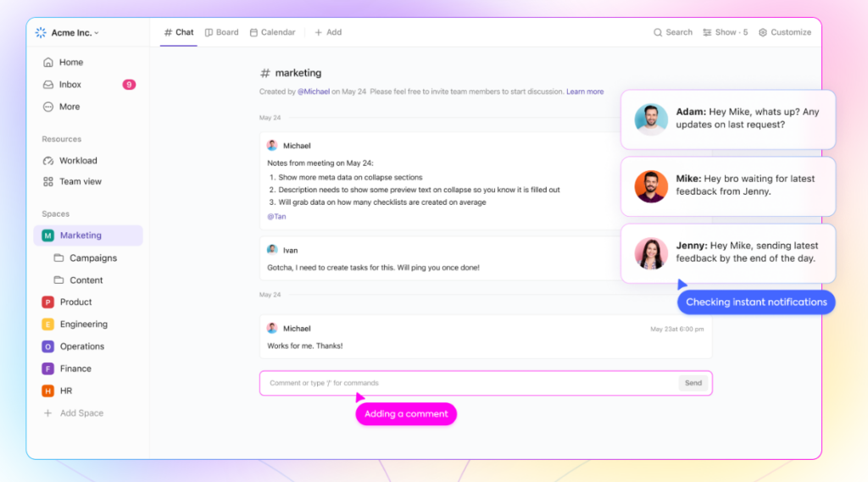Screen dimensions: 868x482
Task: Click the Send button
Action: coord(693,383)
